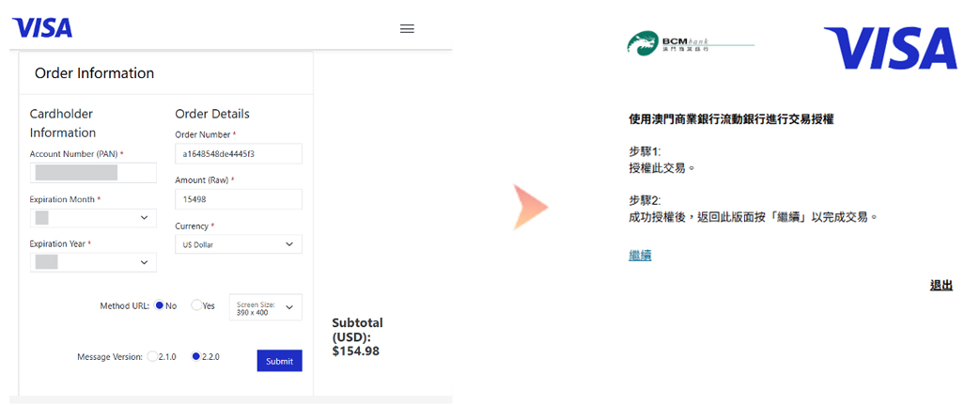Open the Currency dropdown showing US Dollar
The image size is (980, 405).
pos(238,243)
